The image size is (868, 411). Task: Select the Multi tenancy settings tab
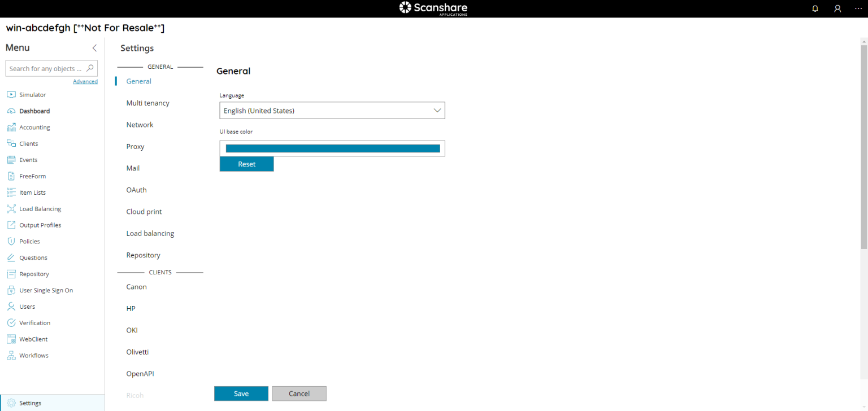tap(147, 103)
